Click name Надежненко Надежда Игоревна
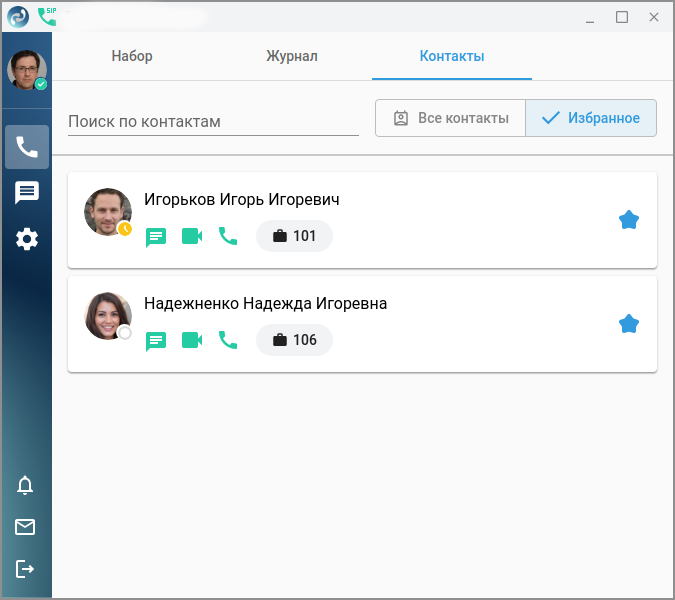Image resolution: width=675 pixels, height=600 pixels. 265,303
